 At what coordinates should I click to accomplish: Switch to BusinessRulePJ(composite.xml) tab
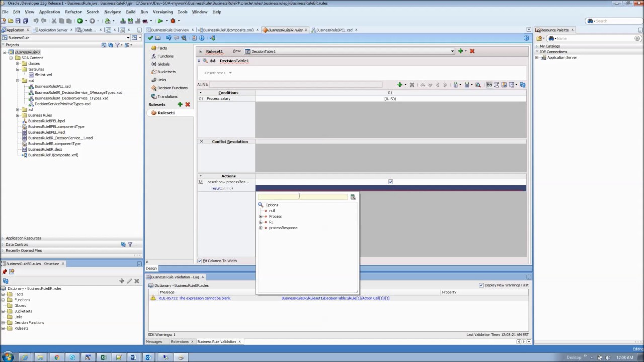[228, 30]
